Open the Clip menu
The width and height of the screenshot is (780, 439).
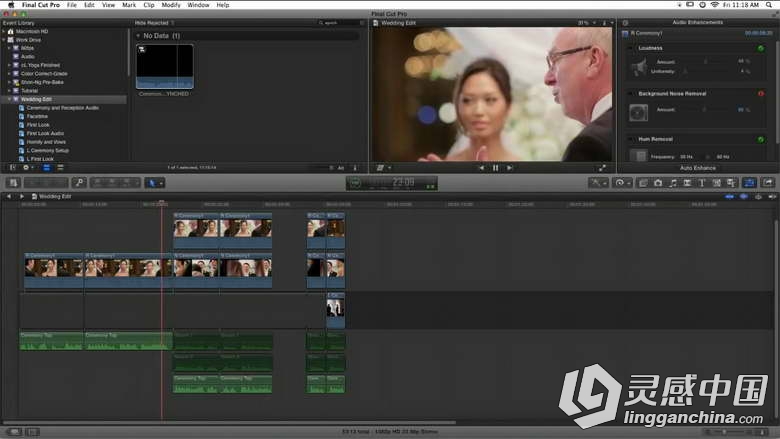tap(149, 5)
